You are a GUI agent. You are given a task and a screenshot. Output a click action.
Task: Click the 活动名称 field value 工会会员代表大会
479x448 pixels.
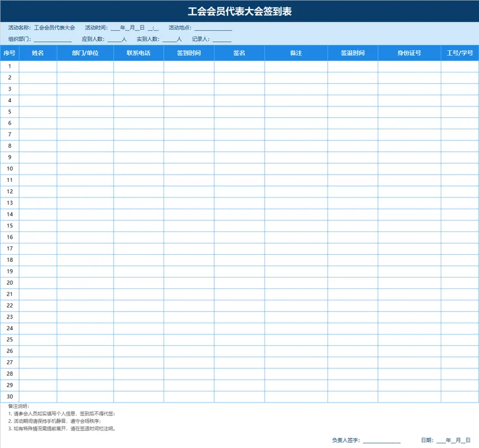pos(54,28)
